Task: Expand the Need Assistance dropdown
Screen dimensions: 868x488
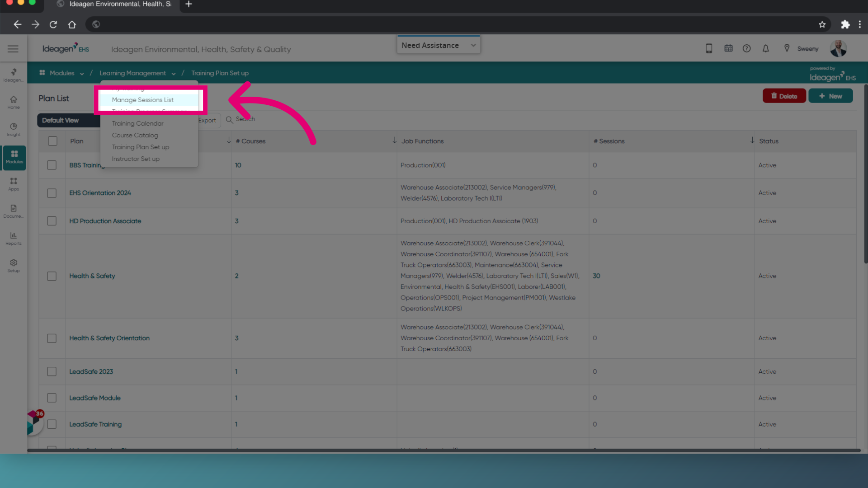Action: [439, 45]
